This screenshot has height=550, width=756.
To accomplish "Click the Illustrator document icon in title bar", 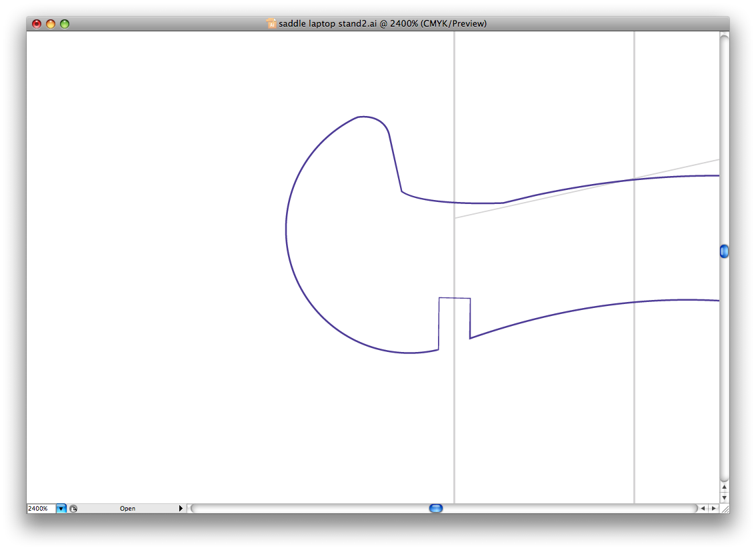I will 271,23.
